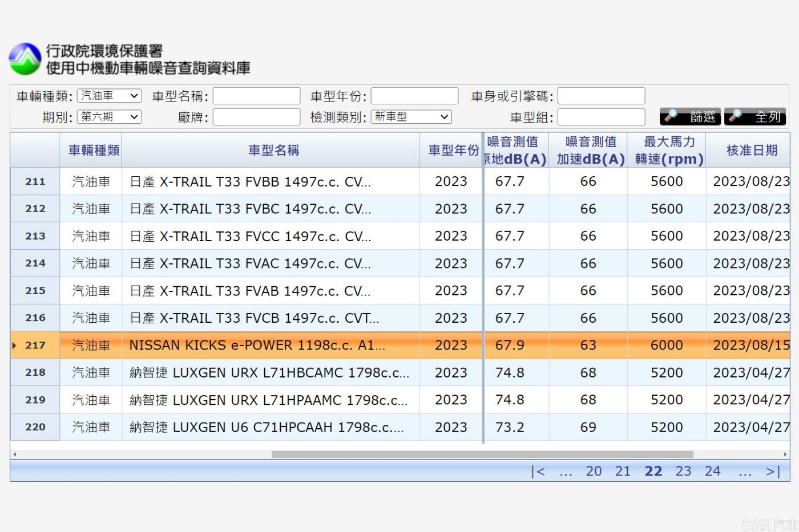The image size is (799, 532).
Task: Click the 車型名稱 input field
Action: (256, 96)
